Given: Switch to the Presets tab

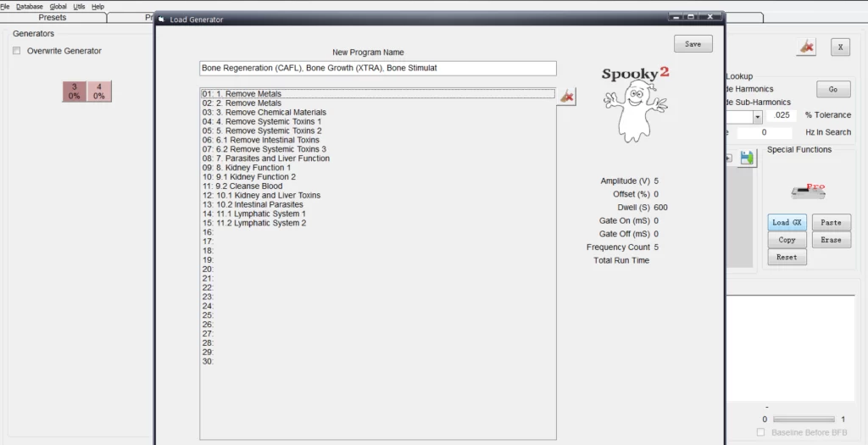Looking at the screenshot, I should click(x=53, y=17).
